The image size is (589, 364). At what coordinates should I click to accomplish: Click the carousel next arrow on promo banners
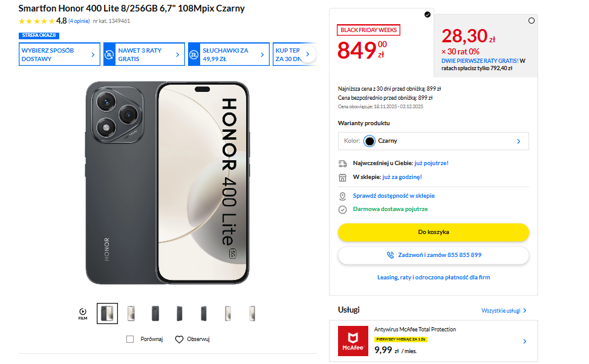coord(308,53)
